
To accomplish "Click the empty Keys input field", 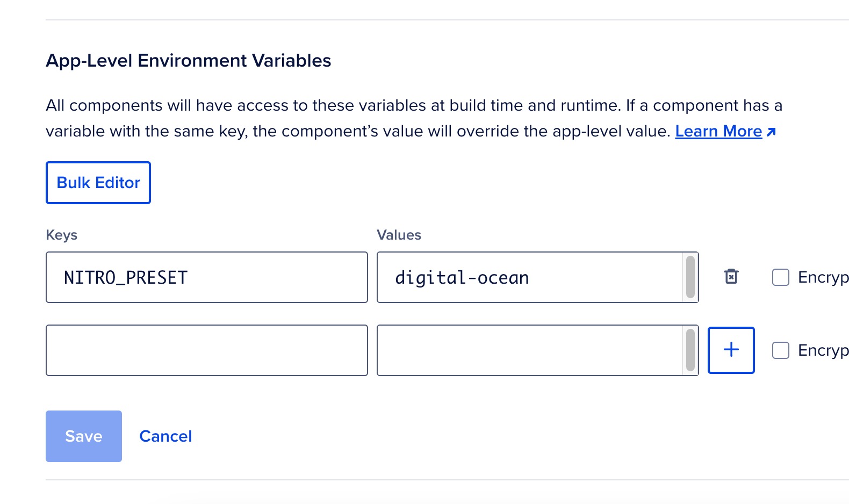I will click(x=206, y=350).
